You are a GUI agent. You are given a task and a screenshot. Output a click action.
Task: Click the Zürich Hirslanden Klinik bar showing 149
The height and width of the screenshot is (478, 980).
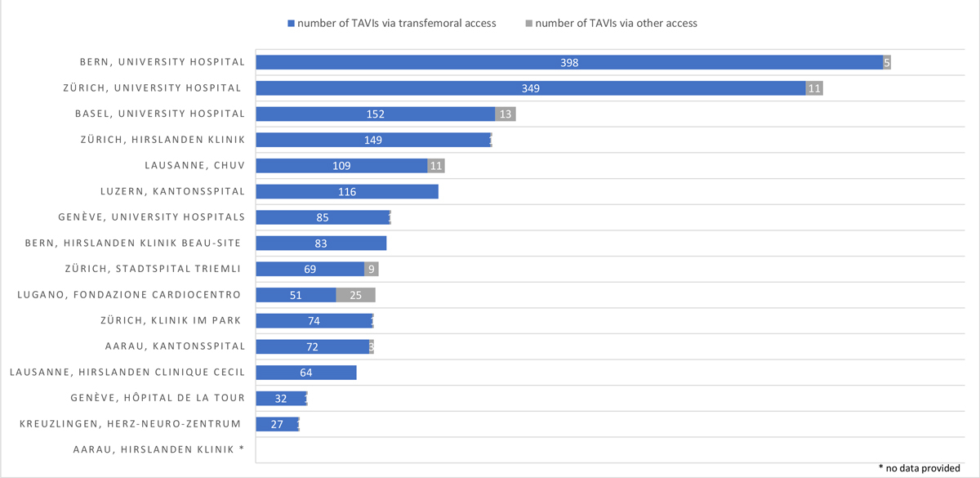pyautogui.click(x=372, y=140)
